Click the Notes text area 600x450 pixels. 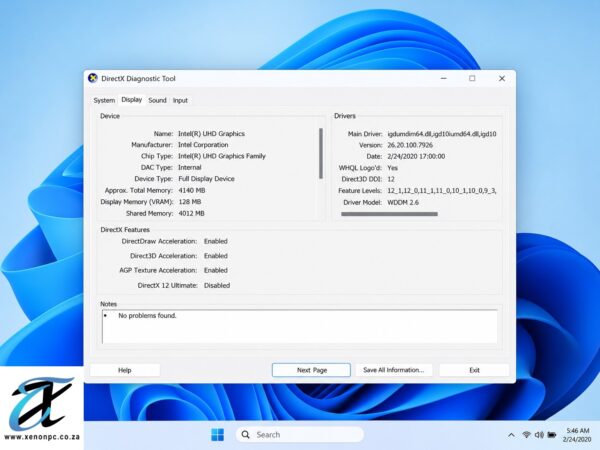[300, 327]
